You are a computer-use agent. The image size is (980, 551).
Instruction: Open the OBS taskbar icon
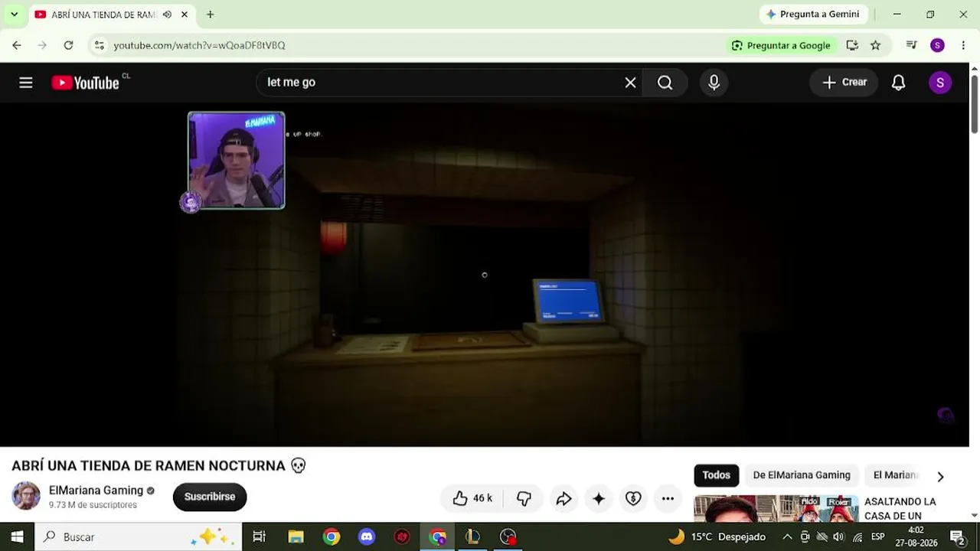(x=508, y=536)
